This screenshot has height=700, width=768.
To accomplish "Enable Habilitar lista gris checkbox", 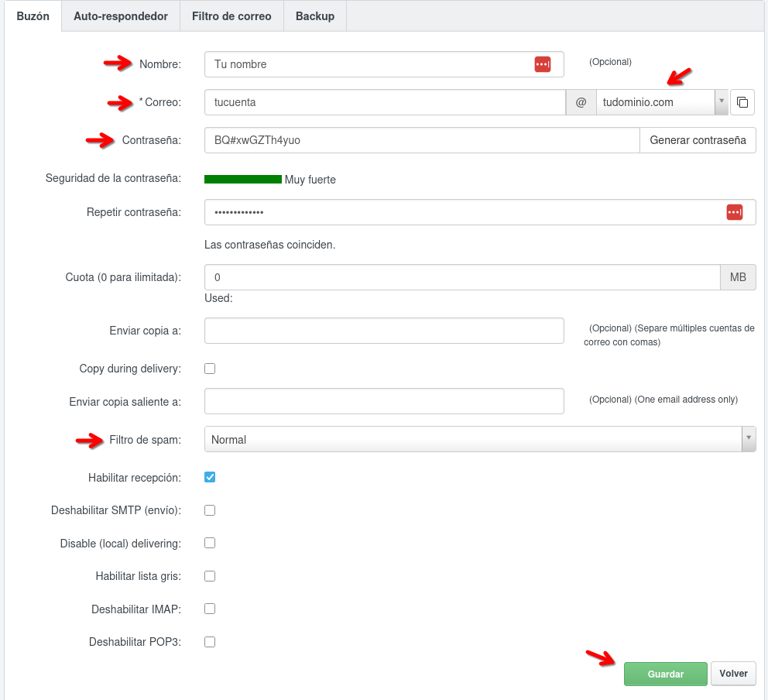I will click(x=210, y=576).
